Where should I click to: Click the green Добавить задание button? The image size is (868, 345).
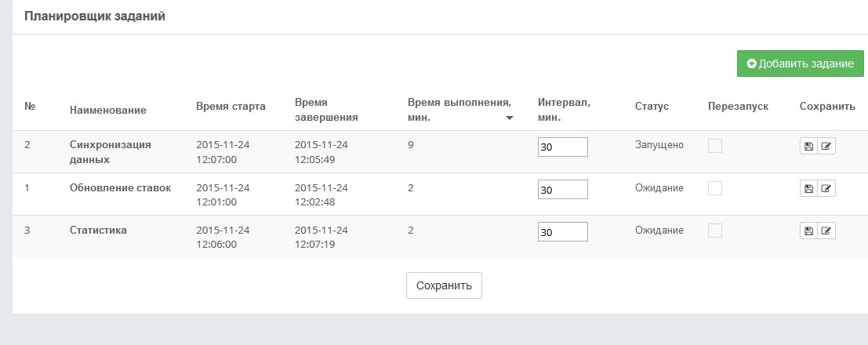(x=800, y=64)
